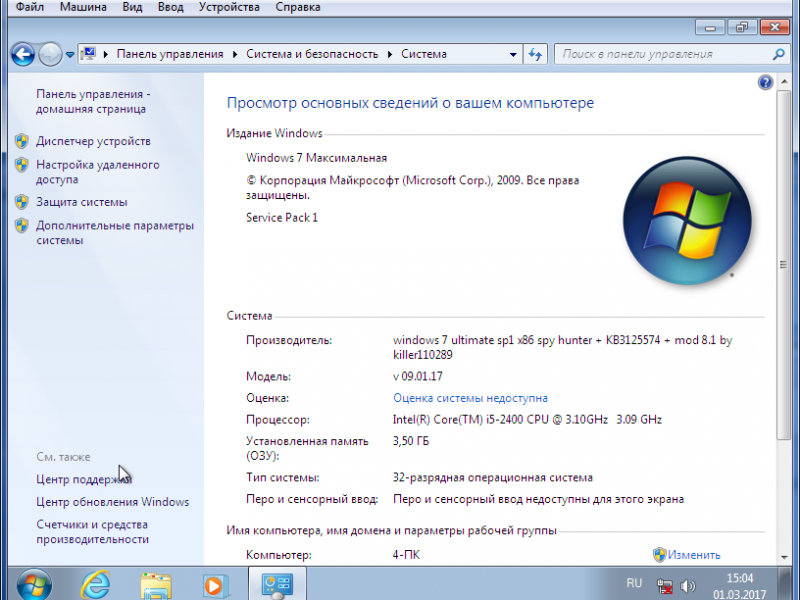This screenshot has width=800, height=600.
Task: Click the Back navigation arrow
Action: tap(23, 54)
